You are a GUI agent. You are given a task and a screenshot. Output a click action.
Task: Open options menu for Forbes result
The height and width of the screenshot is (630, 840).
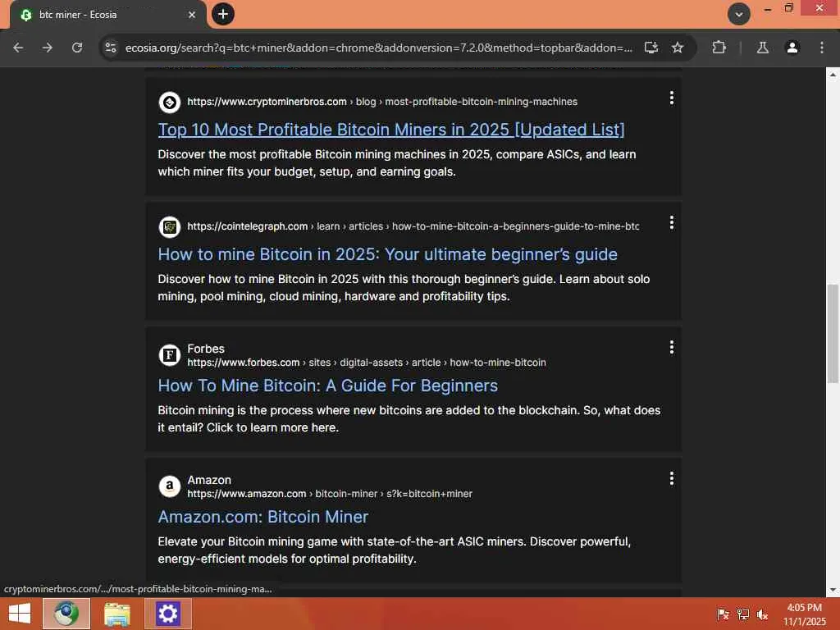(671, 348)
